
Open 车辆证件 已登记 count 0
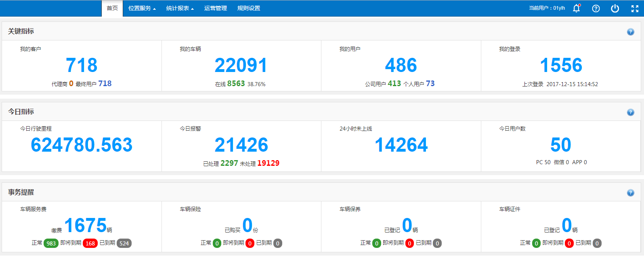pyautogui.click(x=566, y=225)
